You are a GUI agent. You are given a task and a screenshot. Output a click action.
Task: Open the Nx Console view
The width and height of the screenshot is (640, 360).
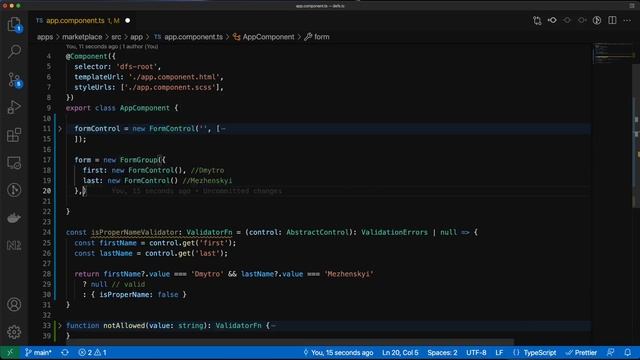point(14,245)
